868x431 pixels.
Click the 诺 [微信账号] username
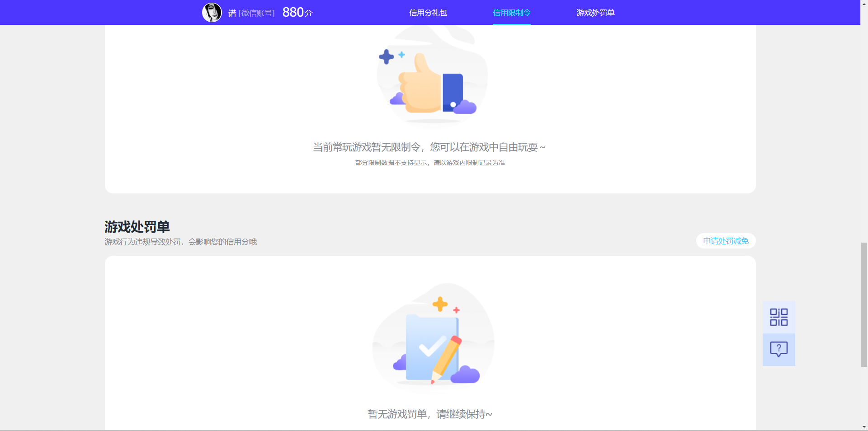251,13
